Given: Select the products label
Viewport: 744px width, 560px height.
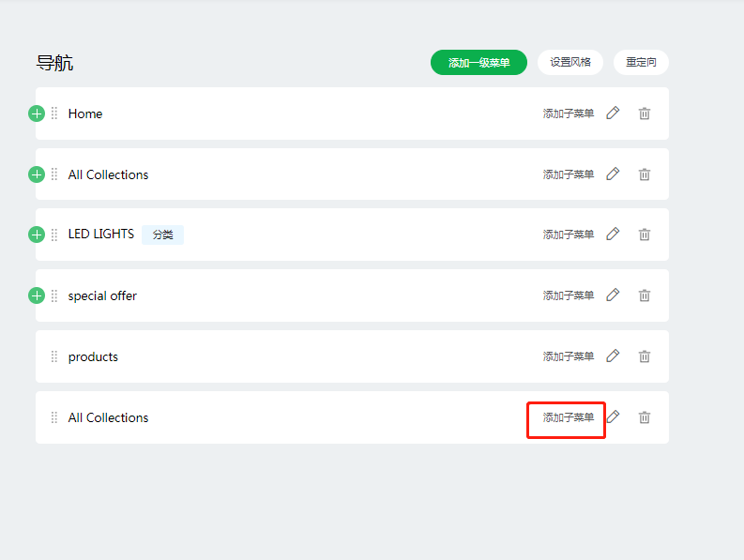Looking at the screenshot, I should pyautogui.click(x=93, y=356).
